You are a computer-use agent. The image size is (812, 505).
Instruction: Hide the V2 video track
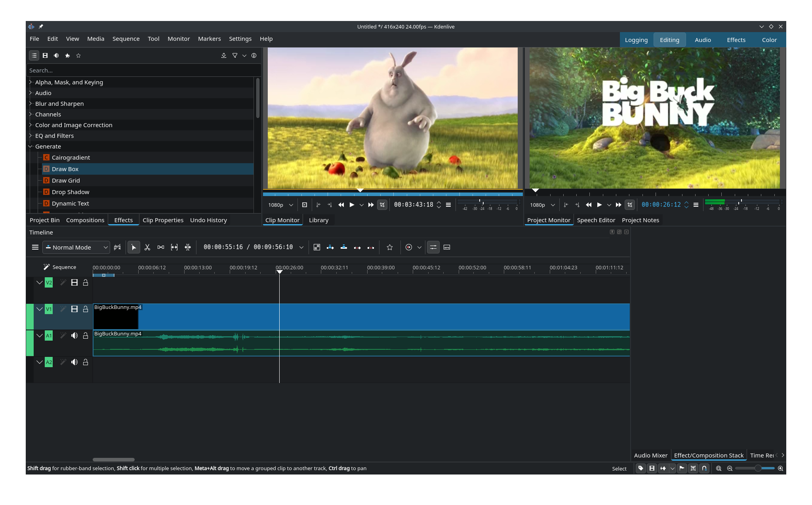[x=74, y=282]
